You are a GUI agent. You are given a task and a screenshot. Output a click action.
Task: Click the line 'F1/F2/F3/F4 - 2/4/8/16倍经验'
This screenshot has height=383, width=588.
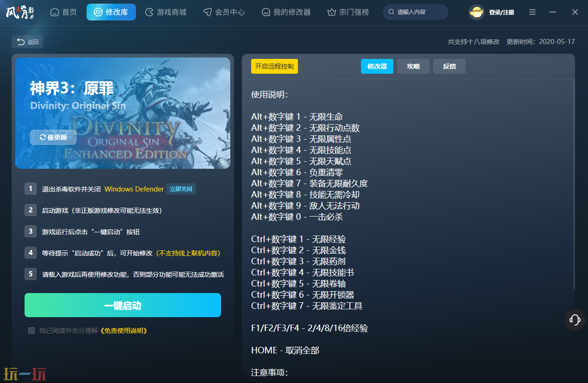310,328
